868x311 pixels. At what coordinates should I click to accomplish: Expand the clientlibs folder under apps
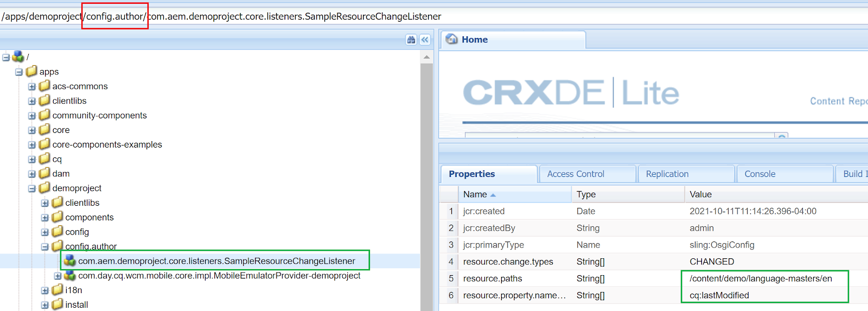point(32,101)
